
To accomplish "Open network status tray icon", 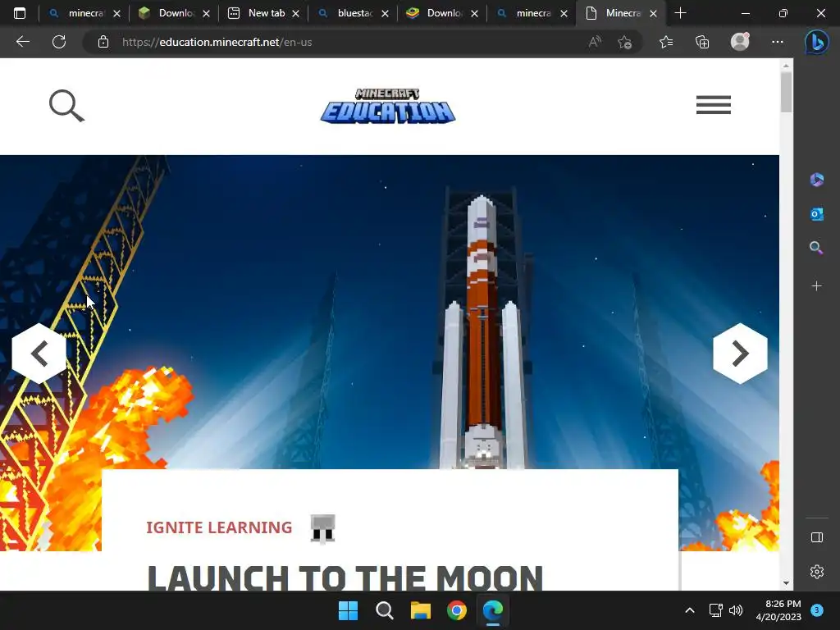I will coord(715,610).
